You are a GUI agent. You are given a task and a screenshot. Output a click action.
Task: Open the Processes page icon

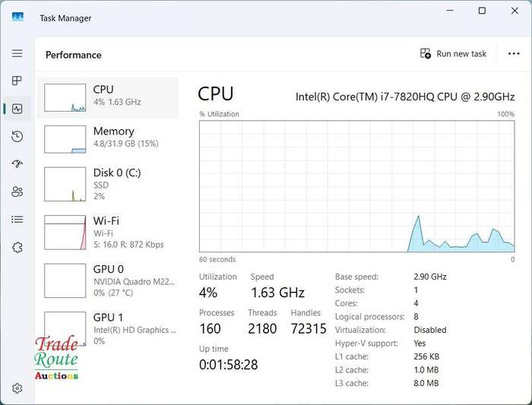pyautogui.click(x=17, y=81)
